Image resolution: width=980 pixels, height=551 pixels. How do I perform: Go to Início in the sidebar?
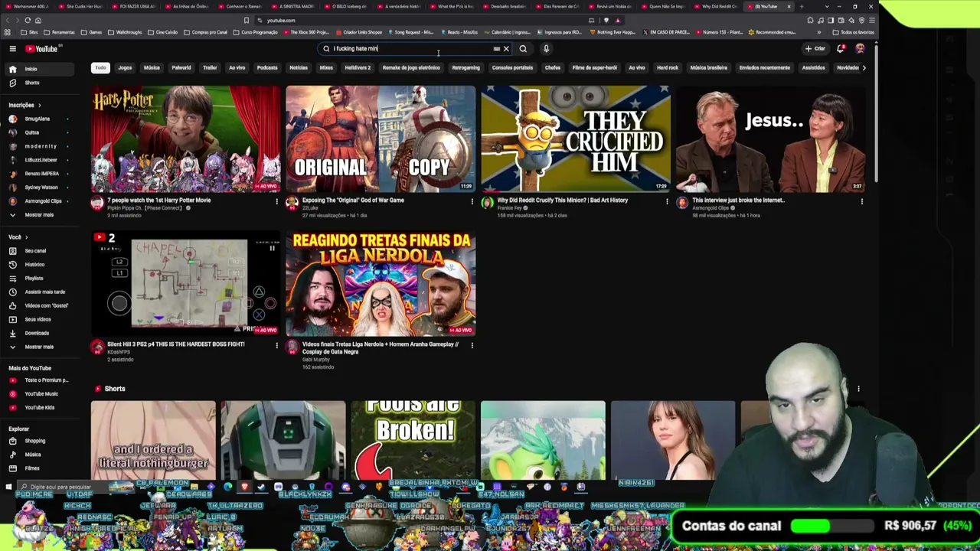pyautogui.click(x=38, y=69)
